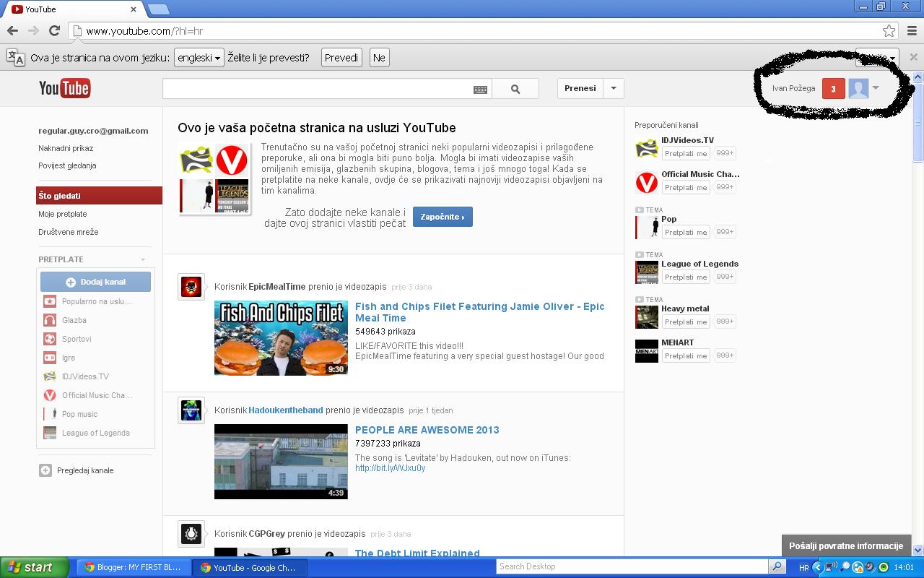
Task: Select Što gledati in the left menu
Action: tap(99, 196)
